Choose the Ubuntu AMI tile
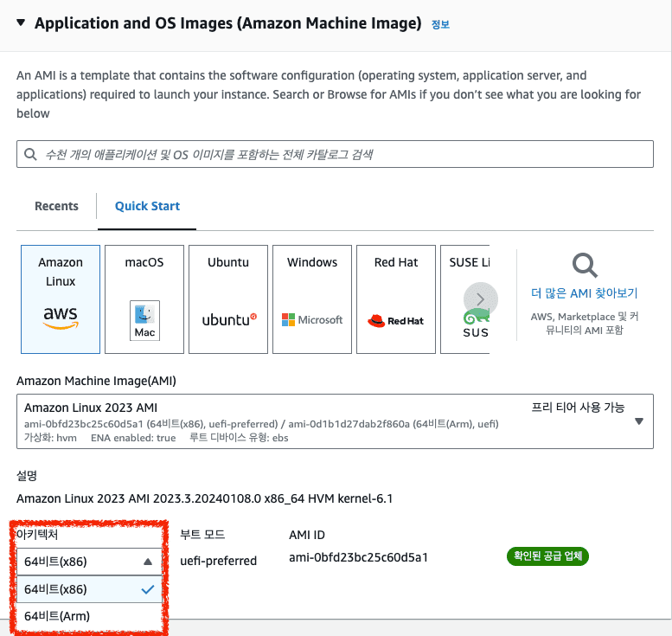The image size is (672, 636). click(228, 299)
